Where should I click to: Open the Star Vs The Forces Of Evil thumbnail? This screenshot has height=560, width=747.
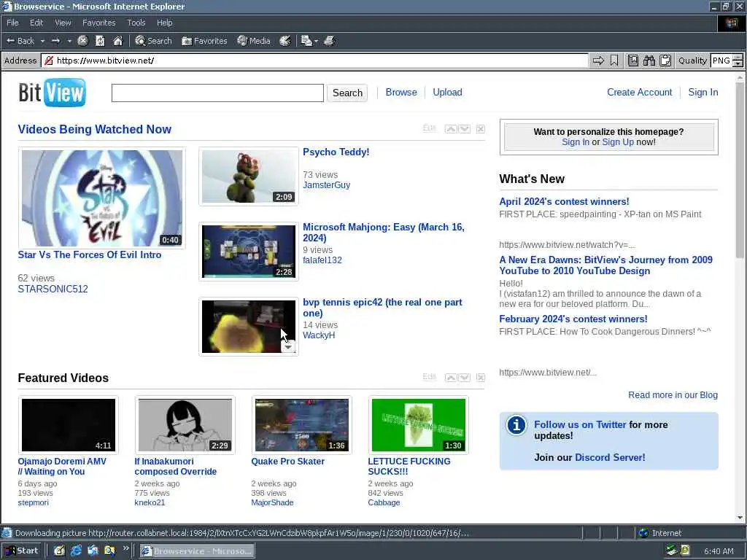pyautogui.click(x=102, y=198)
